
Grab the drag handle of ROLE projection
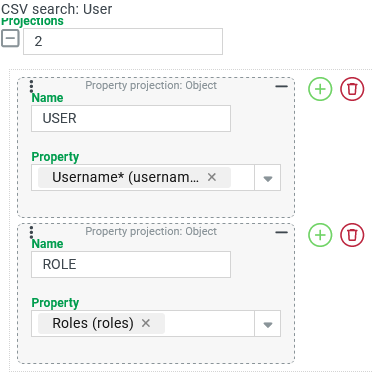[x=31, y=232]
